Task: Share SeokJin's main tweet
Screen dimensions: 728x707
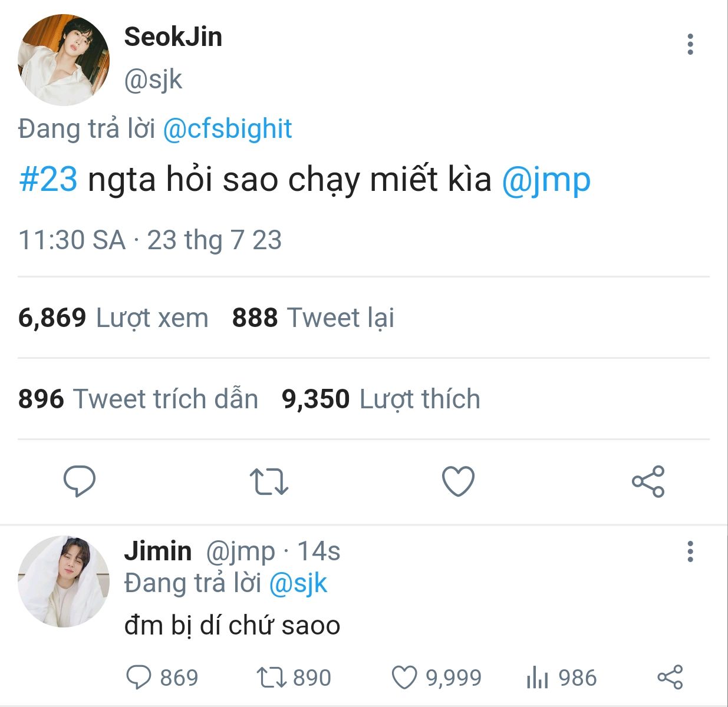Action: click(648, 481)
